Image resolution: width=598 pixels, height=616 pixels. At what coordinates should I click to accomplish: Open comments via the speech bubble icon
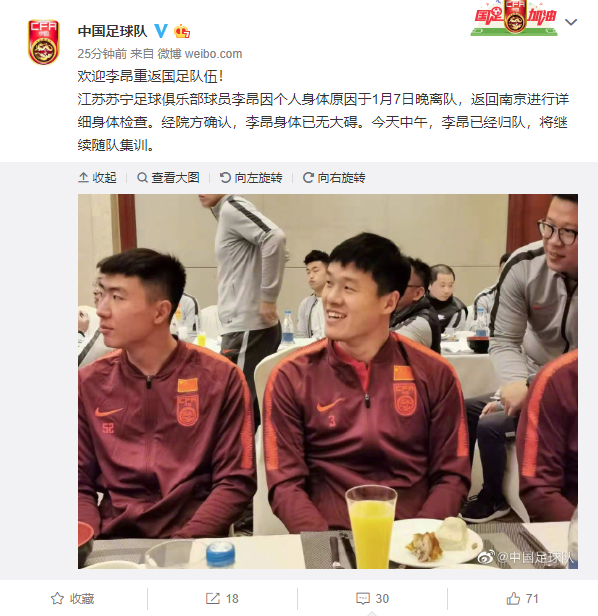363,599
